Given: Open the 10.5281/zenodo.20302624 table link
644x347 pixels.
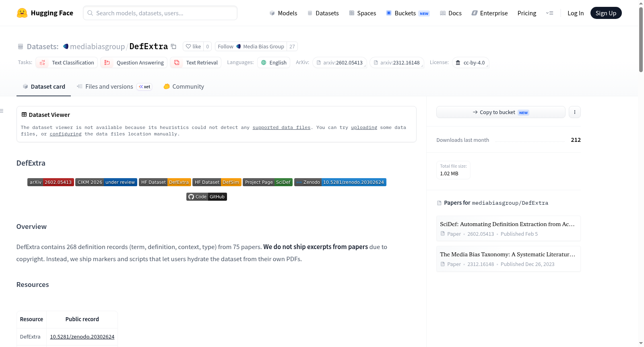Looking at the screenshot, I should [x=82, y=337].
